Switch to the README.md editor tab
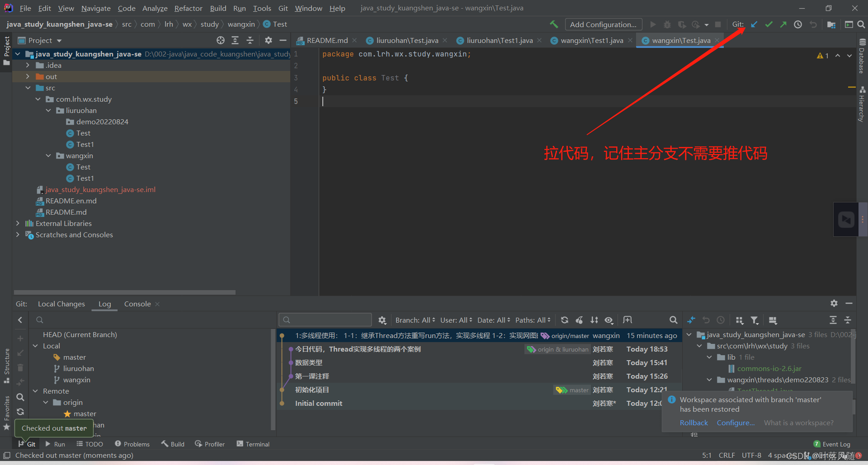868x465 pixels. click(x=327, y=40)
